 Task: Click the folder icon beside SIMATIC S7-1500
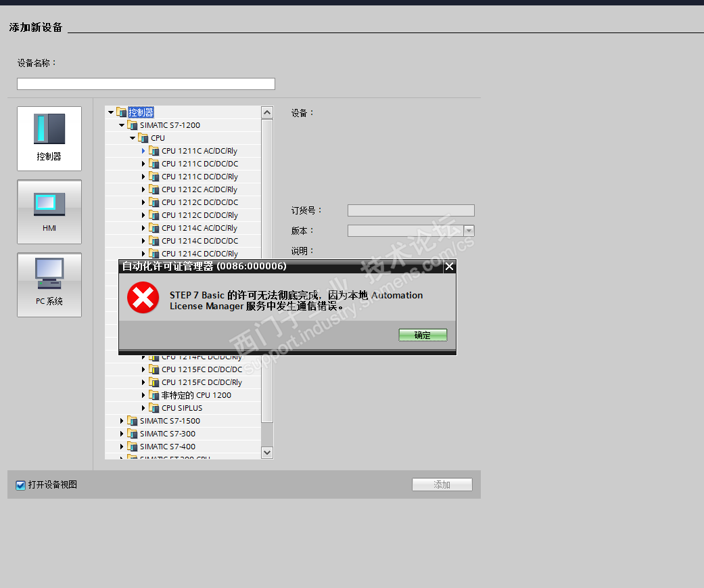[132, 420]
